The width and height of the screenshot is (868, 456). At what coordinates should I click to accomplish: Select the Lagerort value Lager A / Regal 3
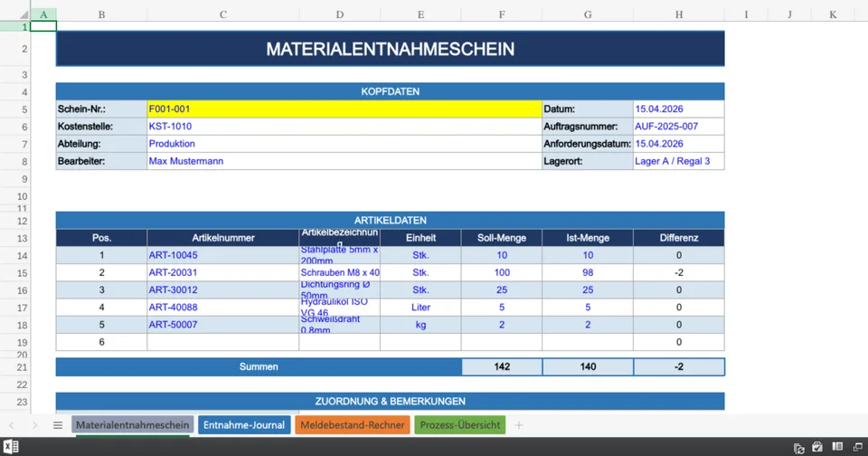679,161
